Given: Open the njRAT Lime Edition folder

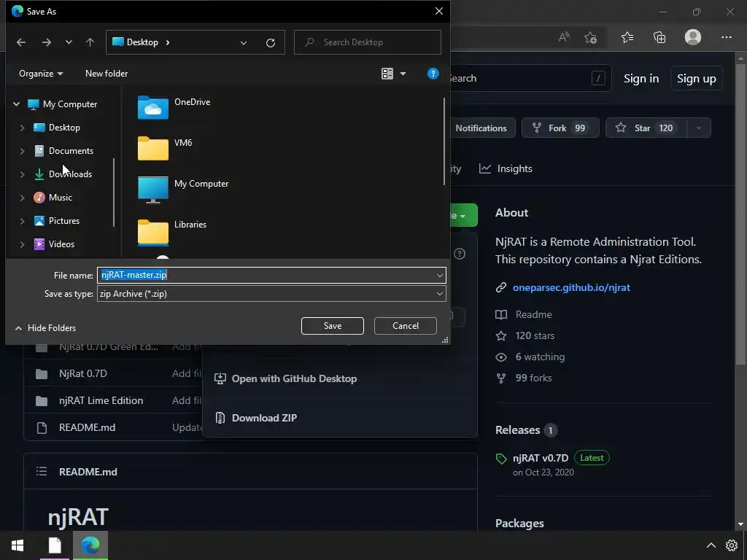Looking at the screenshot, I should coord(101,401).
